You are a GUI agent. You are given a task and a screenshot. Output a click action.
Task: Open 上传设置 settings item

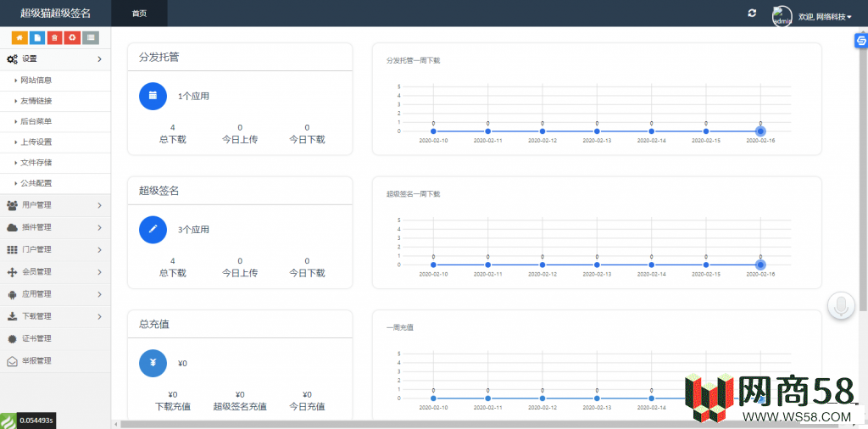[x=55, y=142]
